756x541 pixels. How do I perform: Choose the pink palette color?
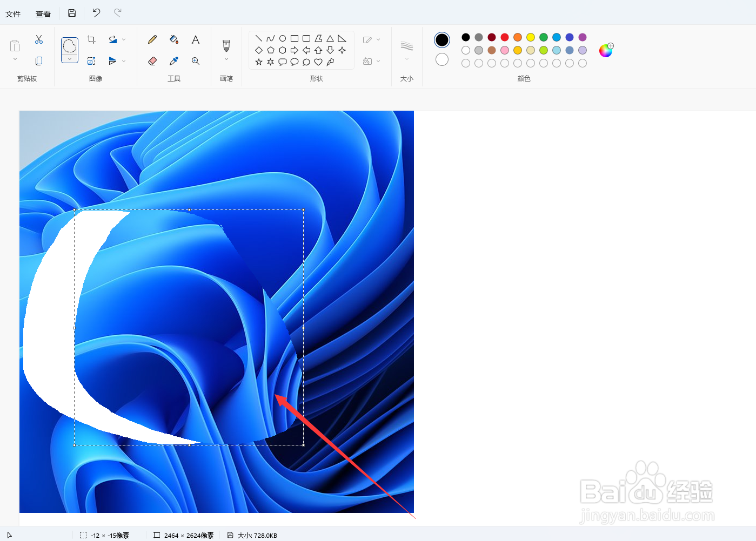(505, 50)
